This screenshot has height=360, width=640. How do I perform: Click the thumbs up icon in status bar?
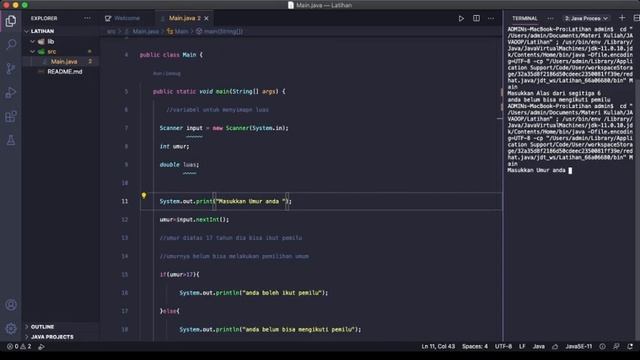coord(555,347)
